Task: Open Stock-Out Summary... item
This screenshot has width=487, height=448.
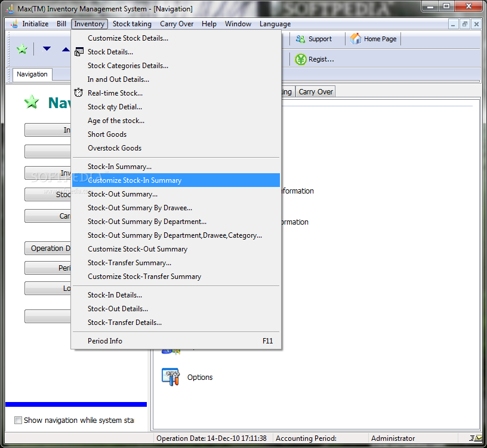Action: [x=176, y=194]
